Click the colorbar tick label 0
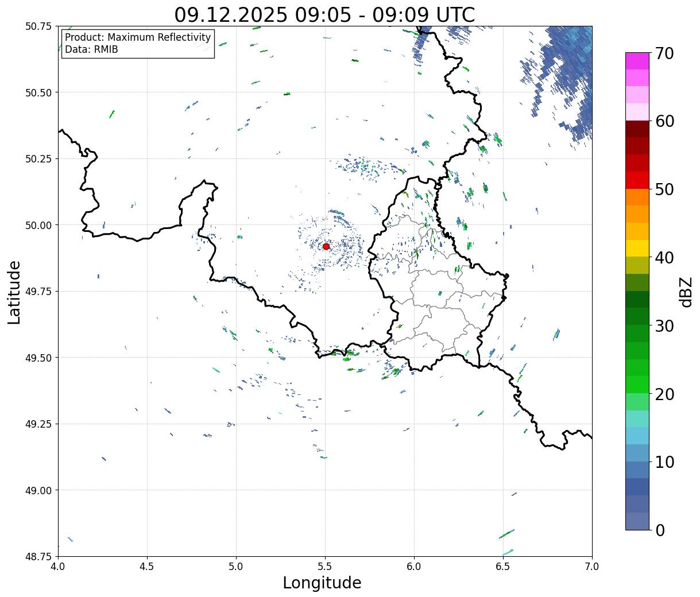Image resolution: width=700 pixels, height=597 pixels. tap(659, 530)
